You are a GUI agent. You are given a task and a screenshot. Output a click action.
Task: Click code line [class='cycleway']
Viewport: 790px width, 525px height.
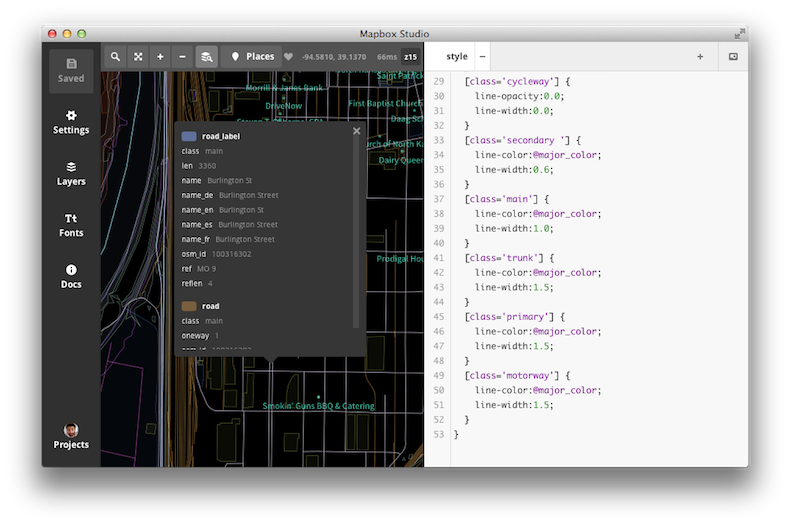(x=517, y=81)
